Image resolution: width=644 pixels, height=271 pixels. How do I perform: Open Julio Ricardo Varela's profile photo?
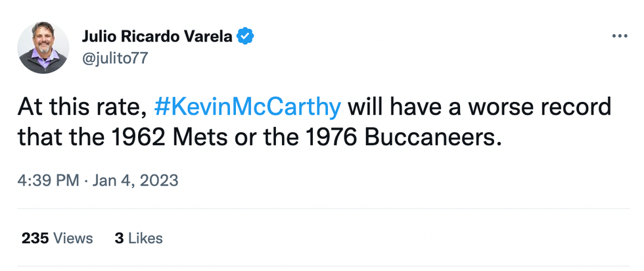point(43,47)
